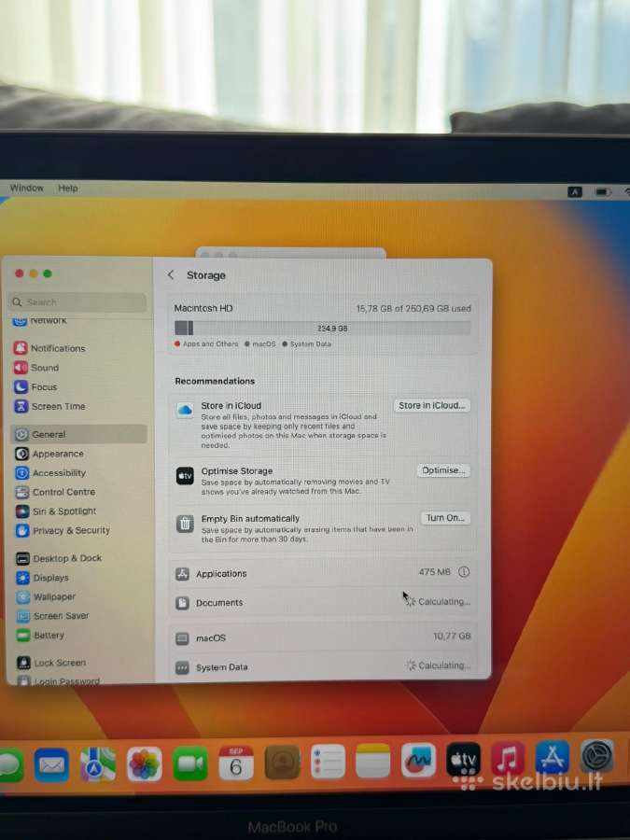Image resolution: width=630 pixels, height=840 pixels.
Task: Click the Recommendations heading
Action: pyautogui.click(x=215, y=381)
